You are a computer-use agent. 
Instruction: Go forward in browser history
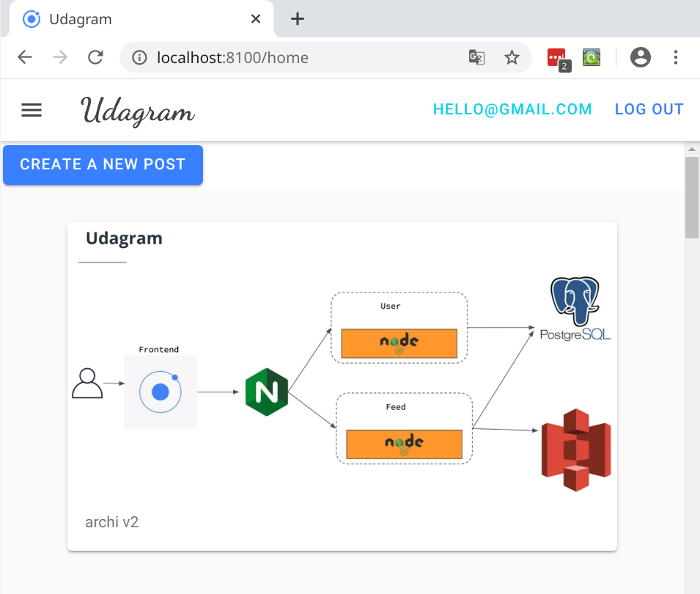(60, 57)
